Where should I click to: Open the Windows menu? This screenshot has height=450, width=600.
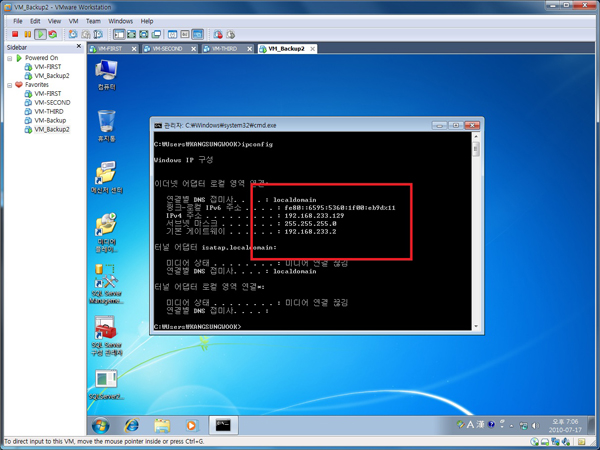[121, 21]
